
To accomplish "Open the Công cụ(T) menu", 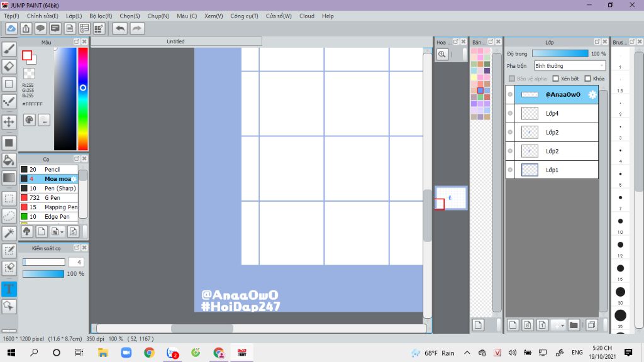I will (244, 16).
